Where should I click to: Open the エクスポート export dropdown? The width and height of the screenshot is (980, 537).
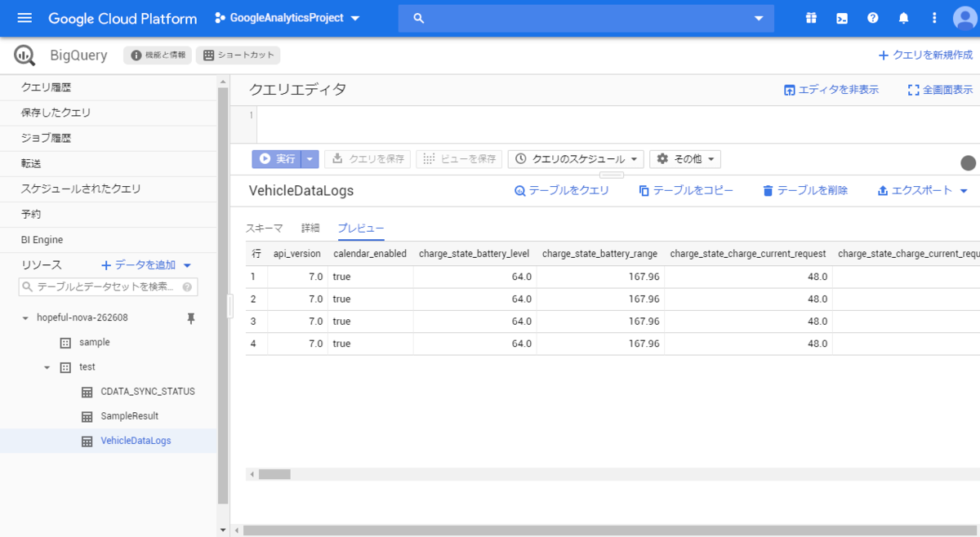click(922, 190)
